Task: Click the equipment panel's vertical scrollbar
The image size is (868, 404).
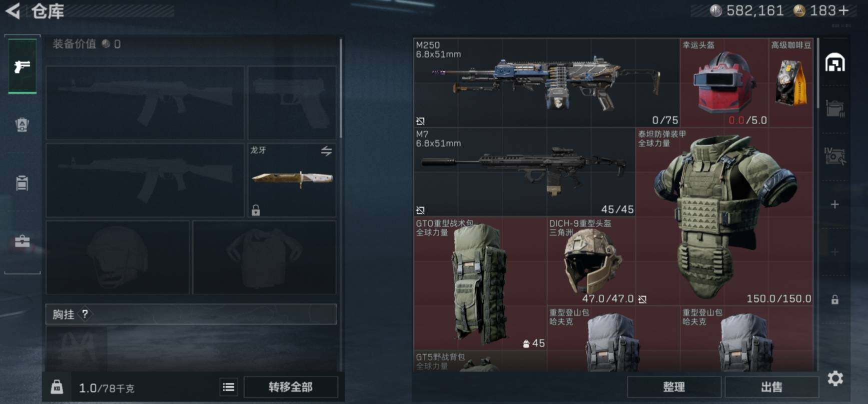Action: 341,88
